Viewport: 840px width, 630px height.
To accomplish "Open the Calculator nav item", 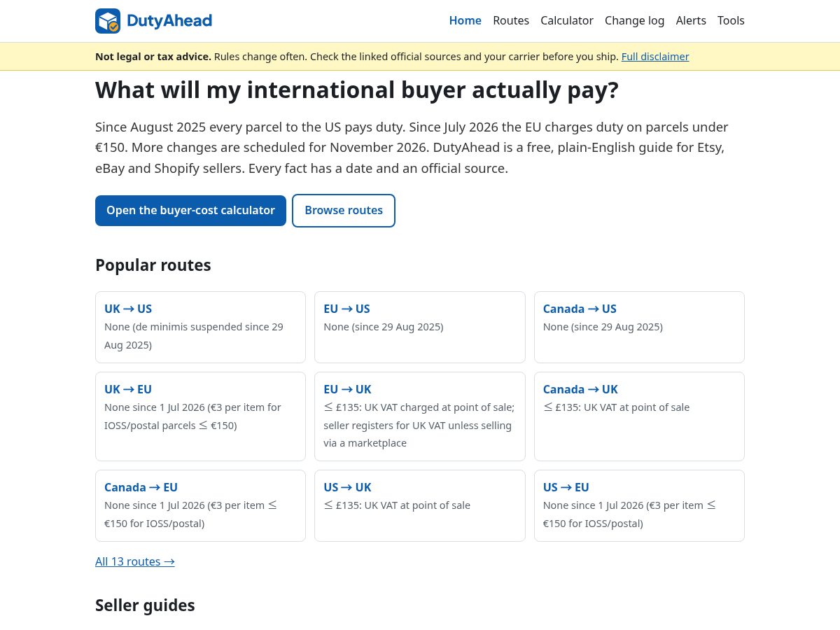I will click(567, 20).
